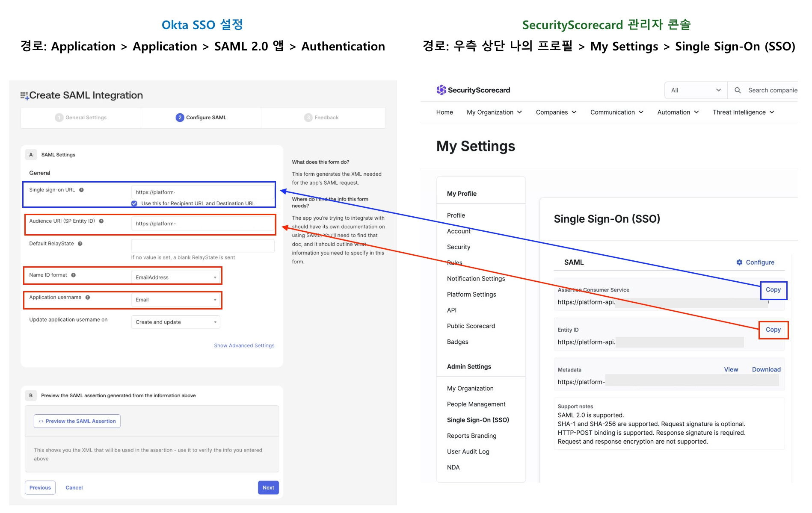
Task: Copy the Entity ID value
Action: click(773, 330)
